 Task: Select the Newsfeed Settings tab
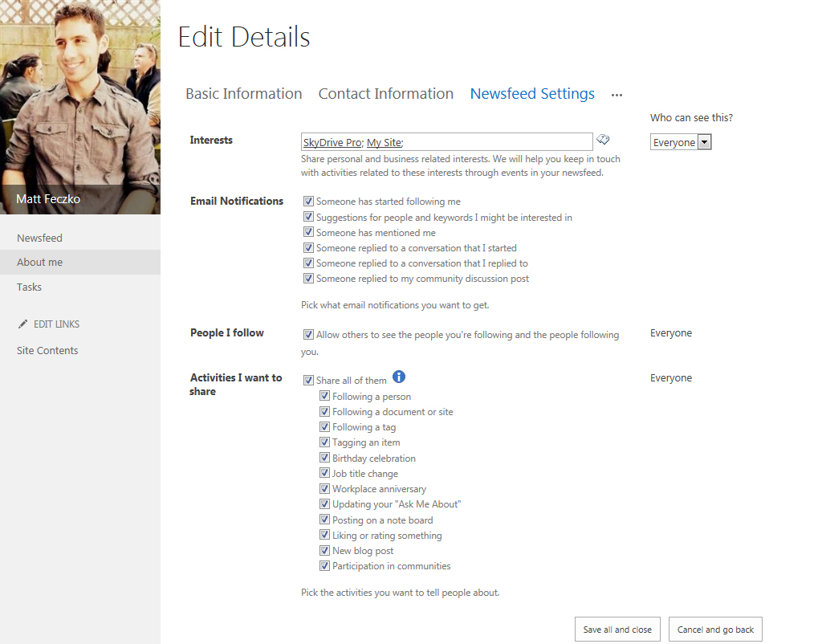click(532, 94)
